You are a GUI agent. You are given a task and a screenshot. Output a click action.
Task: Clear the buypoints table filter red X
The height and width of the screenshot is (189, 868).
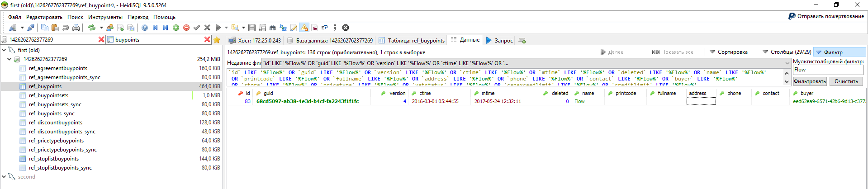pyautogui.click(x=207, y=40)
